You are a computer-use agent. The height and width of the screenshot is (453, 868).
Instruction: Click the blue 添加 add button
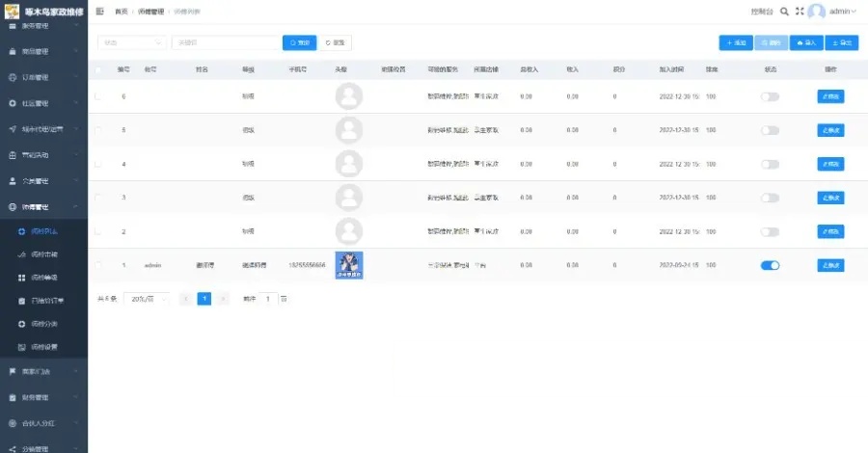coord(737,42)
